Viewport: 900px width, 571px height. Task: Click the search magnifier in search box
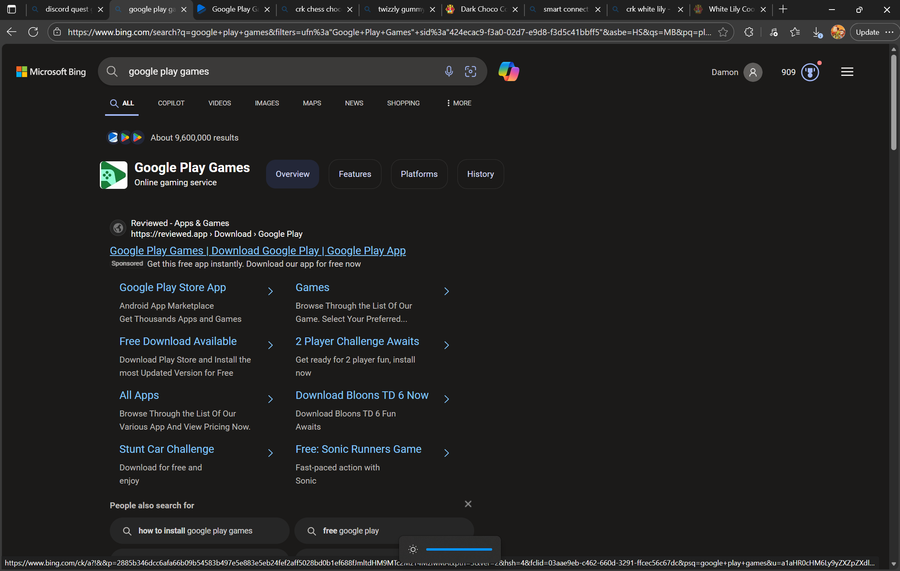coord(112,71)
